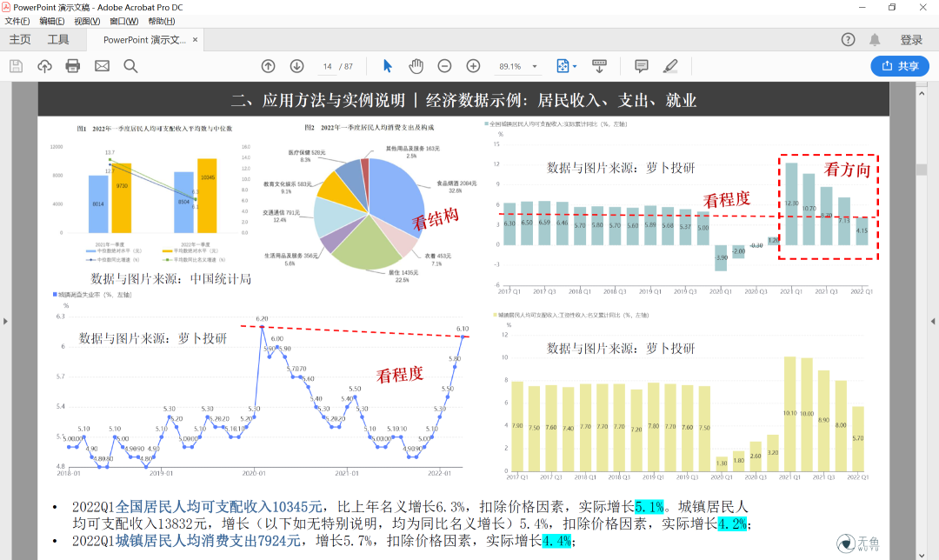Click the 登录 sign-in button
939x560 pixels.
tap(911, 39)
